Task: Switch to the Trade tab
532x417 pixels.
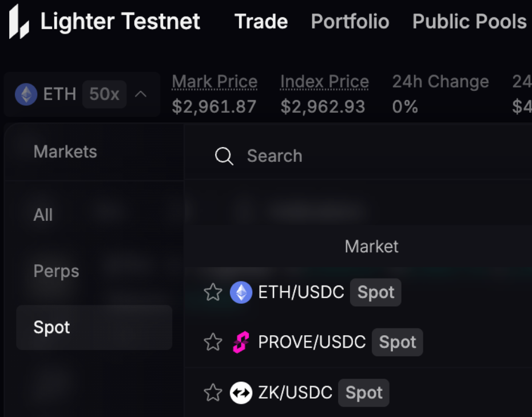Action: 261,22
